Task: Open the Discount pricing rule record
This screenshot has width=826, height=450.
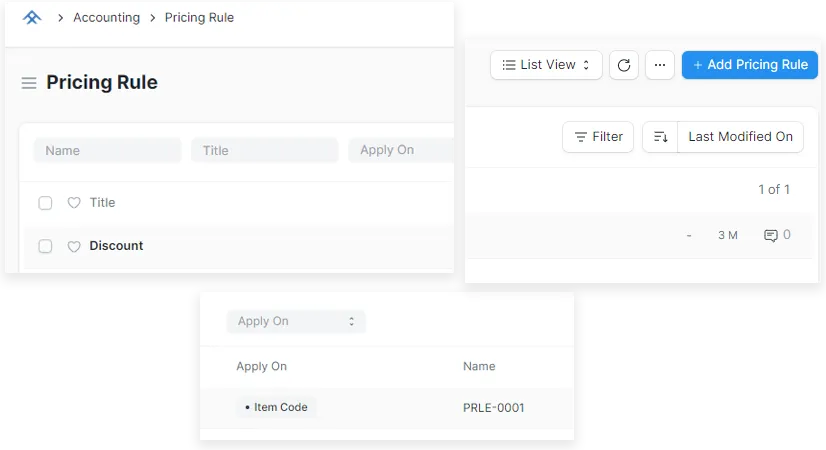Action: point(116,246)
